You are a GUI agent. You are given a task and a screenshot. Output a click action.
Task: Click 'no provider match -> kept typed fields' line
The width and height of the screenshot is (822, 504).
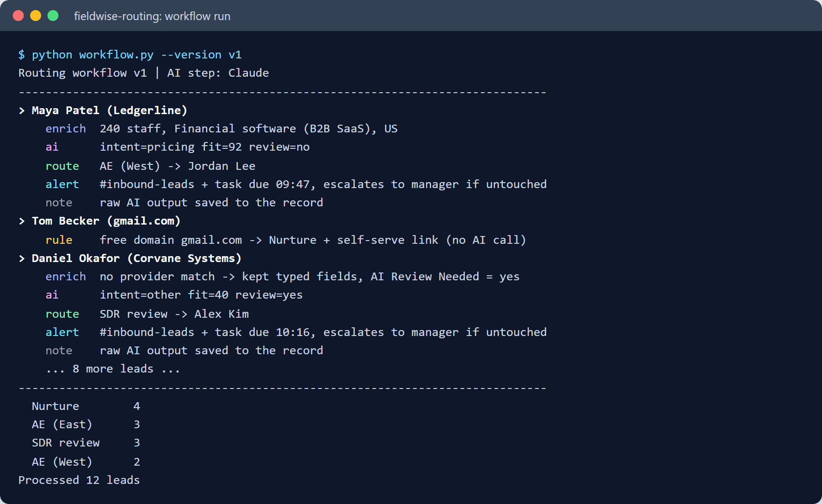310,277
